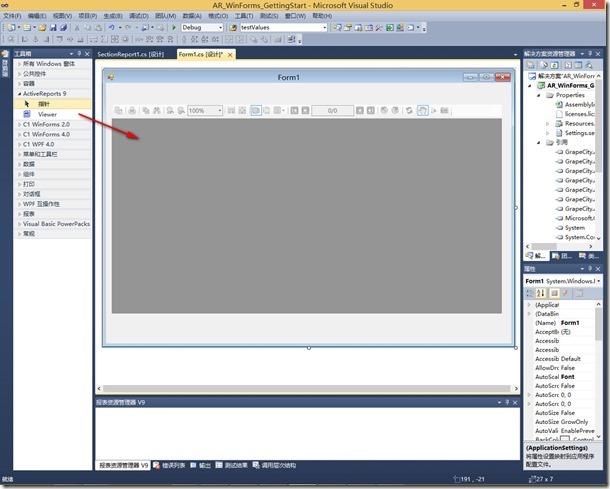Open the 输出 output bottom tab
The height and width of the screenshot is (489, 610).
[x=200, y=465]
